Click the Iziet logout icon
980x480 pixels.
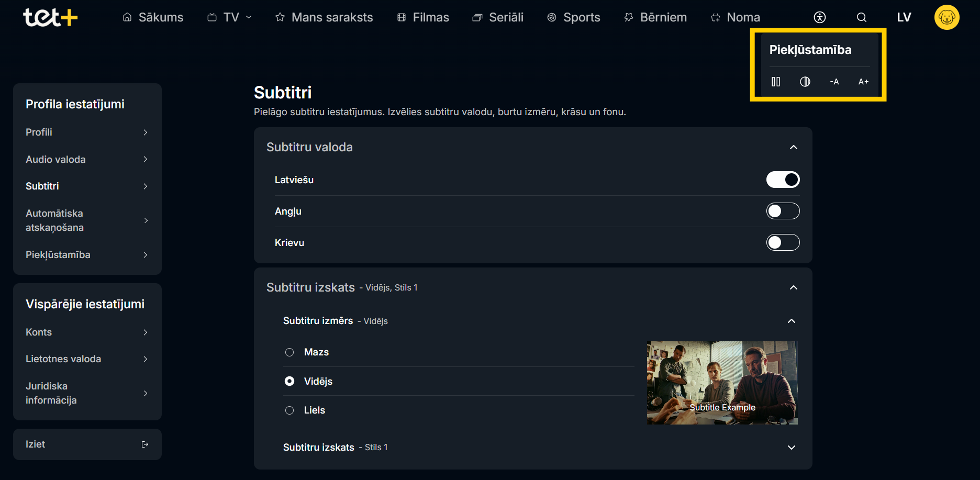point(145,444)
